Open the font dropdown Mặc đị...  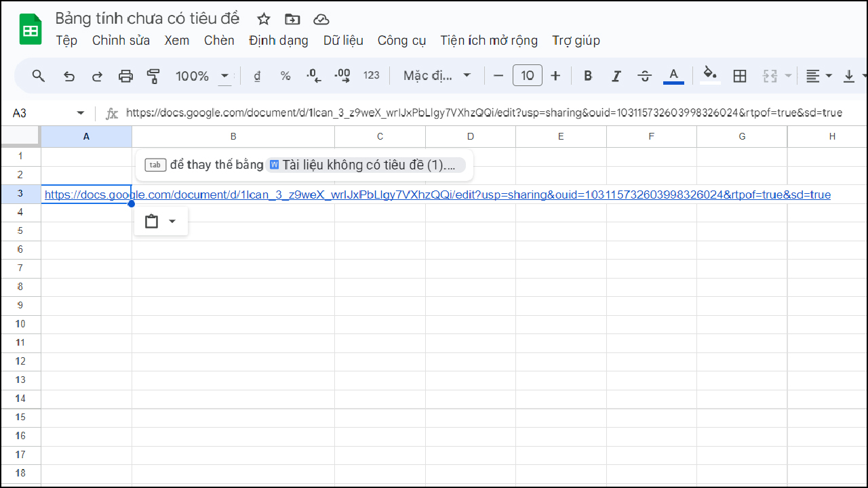437,75
